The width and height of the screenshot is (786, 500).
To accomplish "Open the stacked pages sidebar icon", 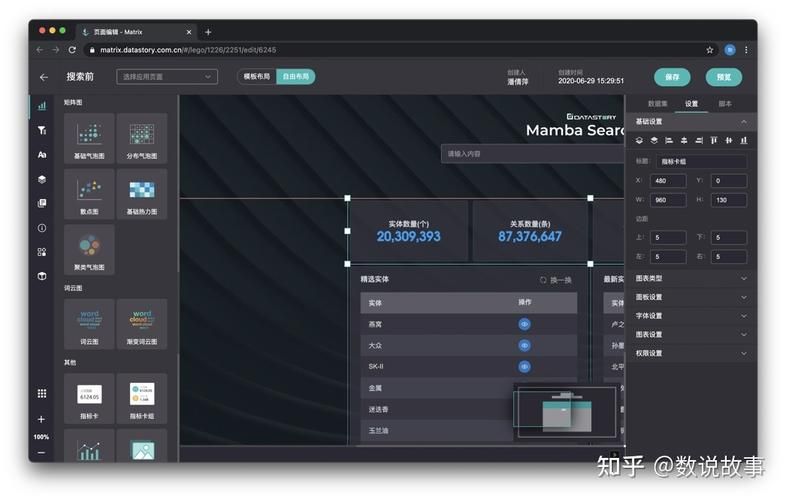I will [42, 203].
